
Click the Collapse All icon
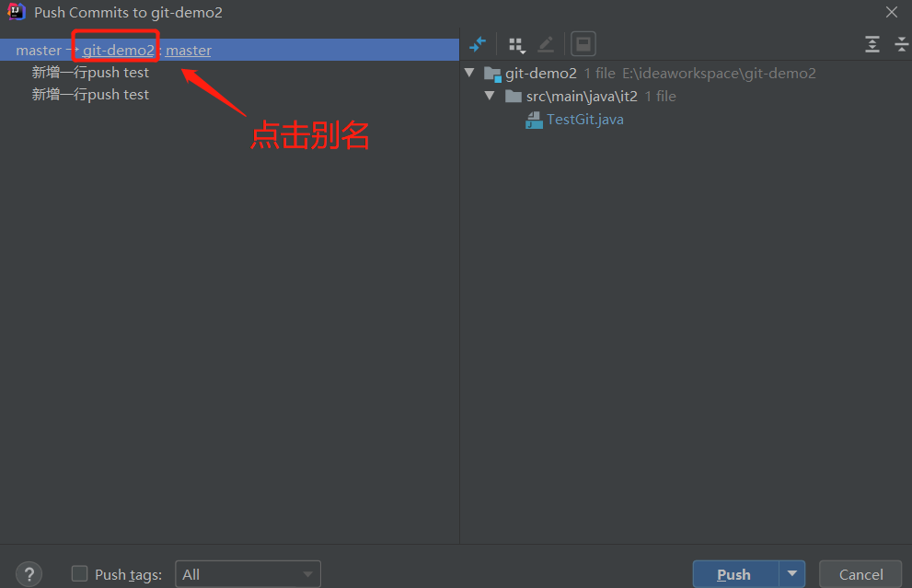(x=902, y=44)
